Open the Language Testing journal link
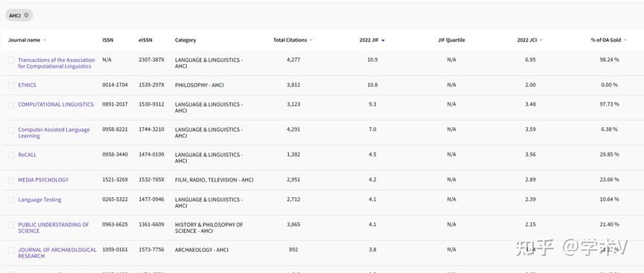Viewport: 644px width, 273px height. (39, 199)
